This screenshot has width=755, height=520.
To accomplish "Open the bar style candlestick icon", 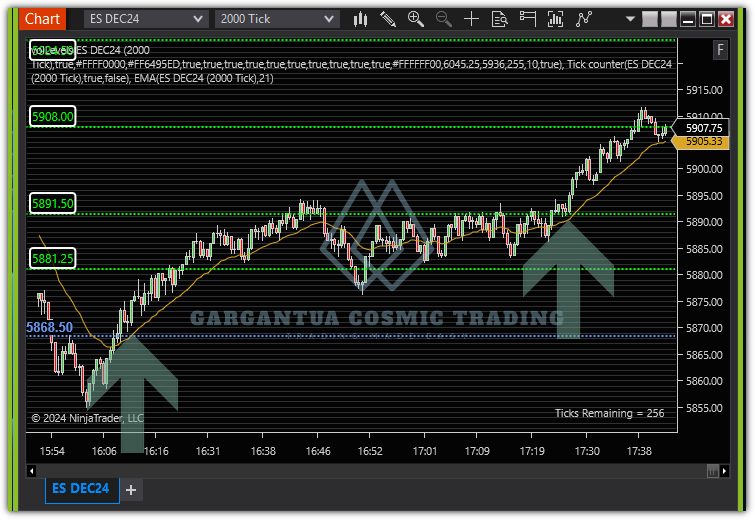I will tap(360, 19).
